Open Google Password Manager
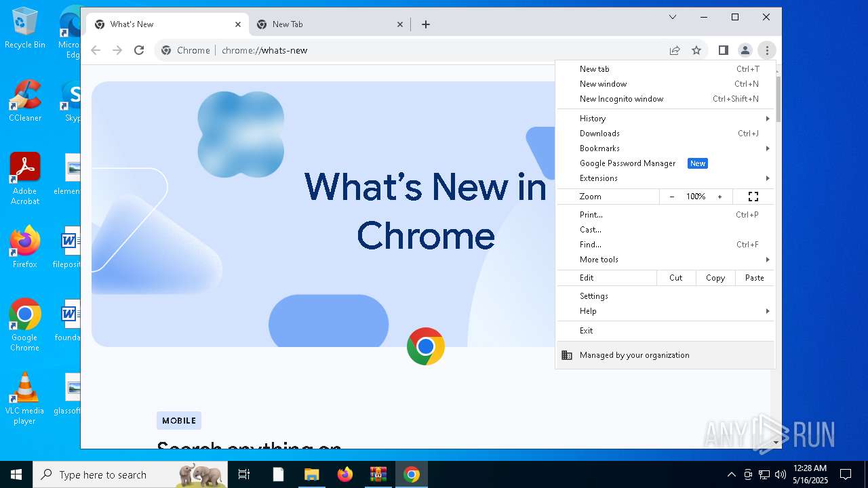868x488 pixels. tap(665, 163)
